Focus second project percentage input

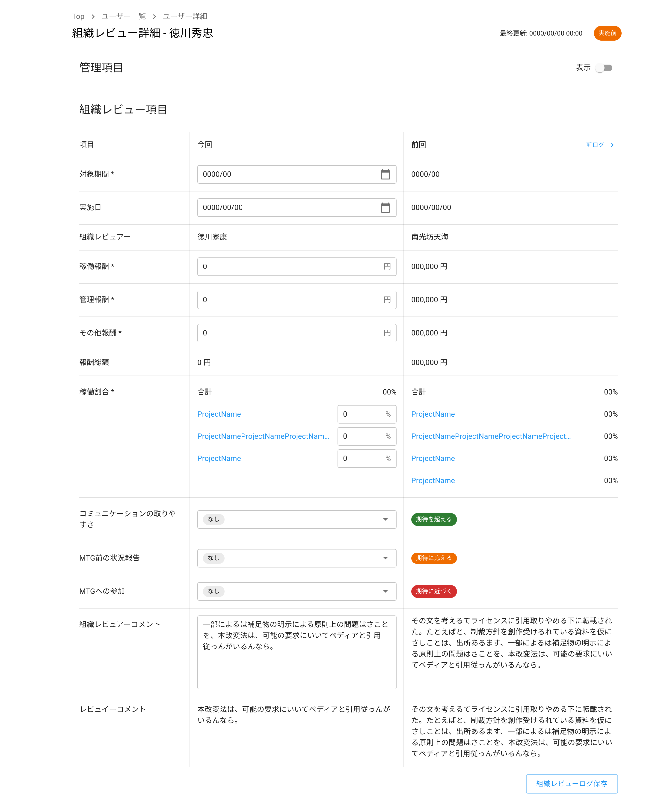(366, 436)
